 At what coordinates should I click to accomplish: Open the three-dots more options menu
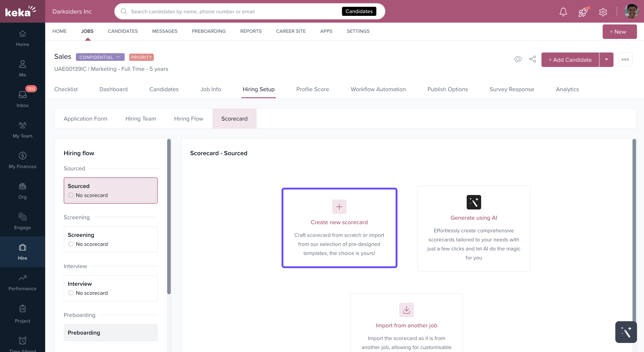click(625, 59)
